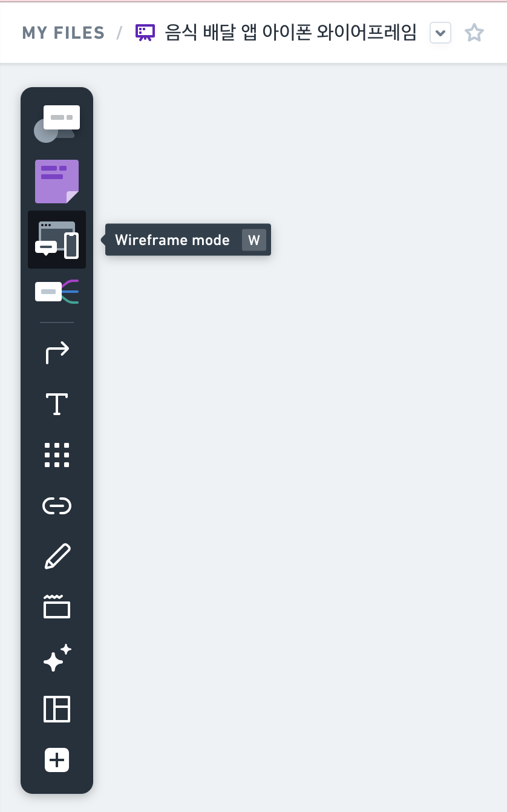Image resolution: width=507 pixels, height=812 pixels.
Task: Select the purple Sticky note tool
Action: pos(57,182)
